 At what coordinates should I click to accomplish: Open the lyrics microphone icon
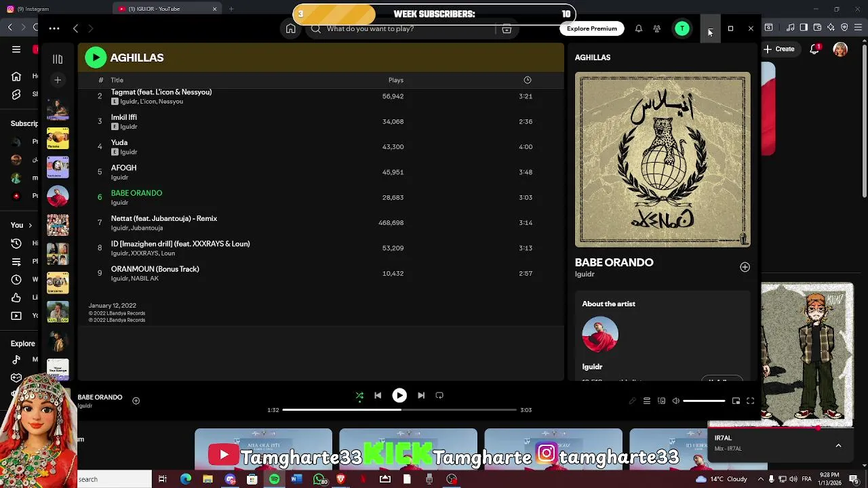[632, 401]
